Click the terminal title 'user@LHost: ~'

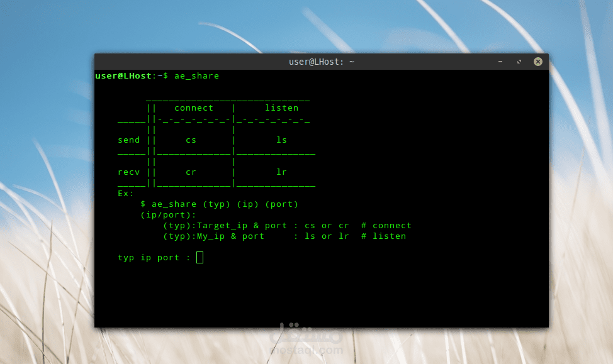[322, 62]
